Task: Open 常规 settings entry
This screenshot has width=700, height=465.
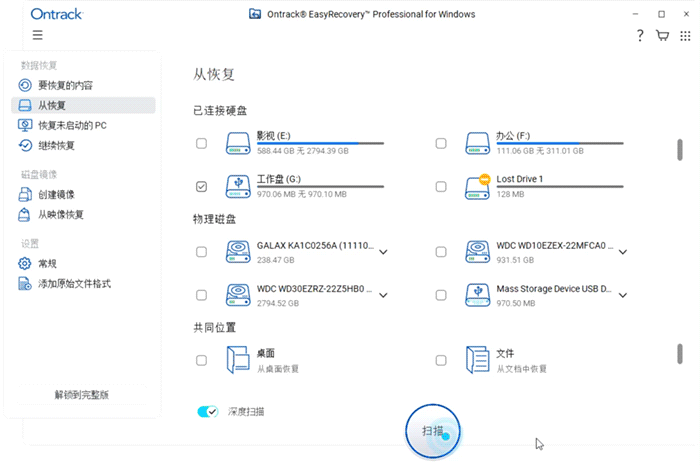Action: pyautogui.click(x=83, y=264)
